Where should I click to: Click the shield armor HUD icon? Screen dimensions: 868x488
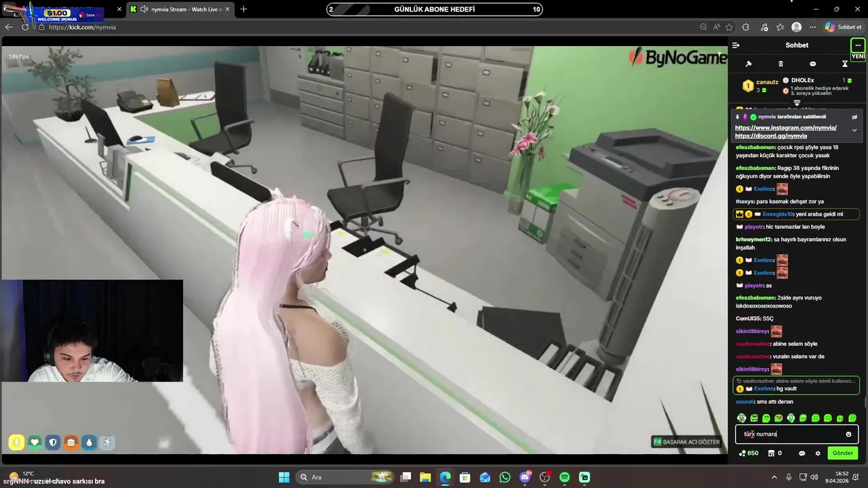tap(53, 443)
